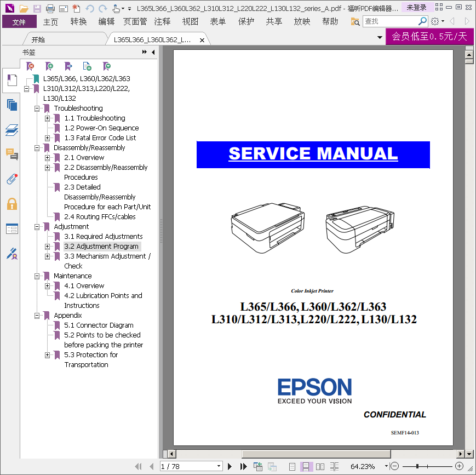Add a new bookmark with the green plus bookmark icon
This screenshot has height=475, width=476.
pyautogui.click(x=49, y=66)
